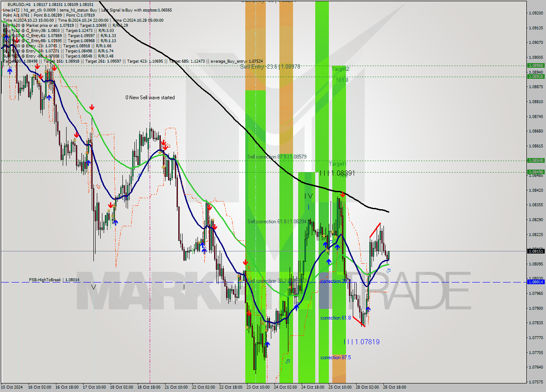Click the 'III 1.07819' blue wave label

point(362,342)
